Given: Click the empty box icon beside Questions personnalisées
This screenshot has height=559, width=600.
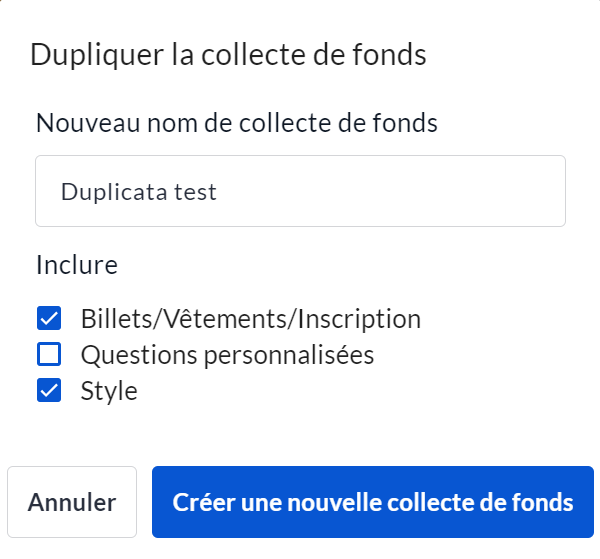Looking at the screenshot, I should 49,354.
